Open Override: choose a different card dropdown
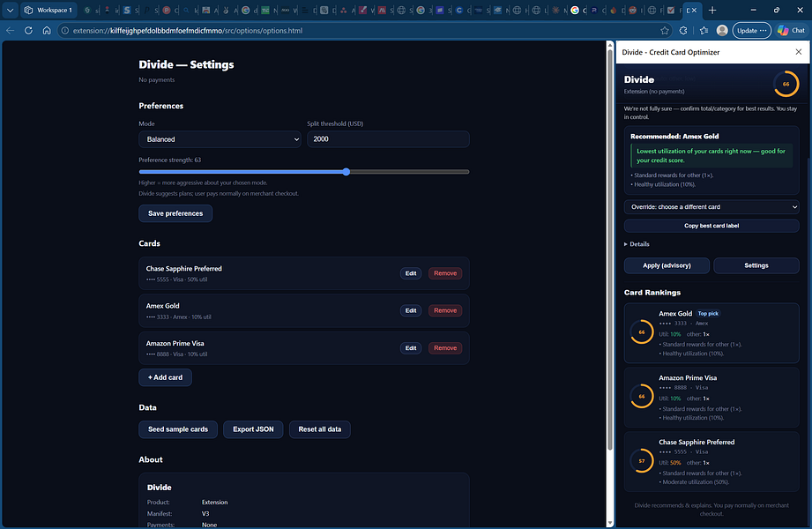Screen dimensions: 812x529 (711, 206)
